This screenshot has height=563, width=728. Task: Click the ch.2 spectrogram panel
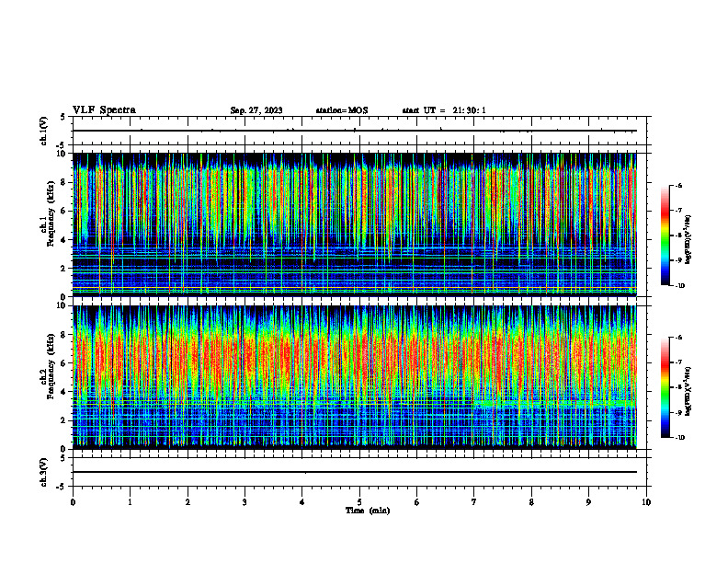(355, 377)
